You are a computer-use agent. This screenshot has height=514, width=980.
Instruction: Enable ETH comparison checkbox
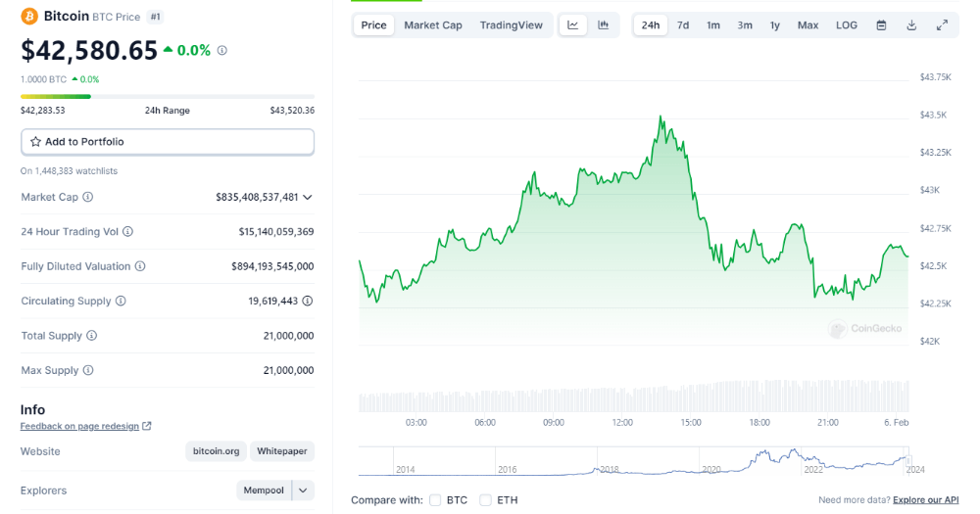click(x=485, y=500)
